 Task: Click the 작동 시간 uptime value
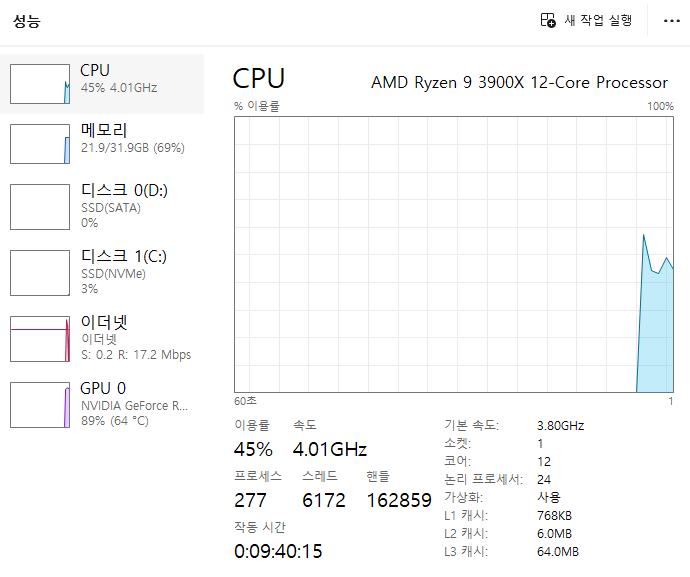point(278,551)
